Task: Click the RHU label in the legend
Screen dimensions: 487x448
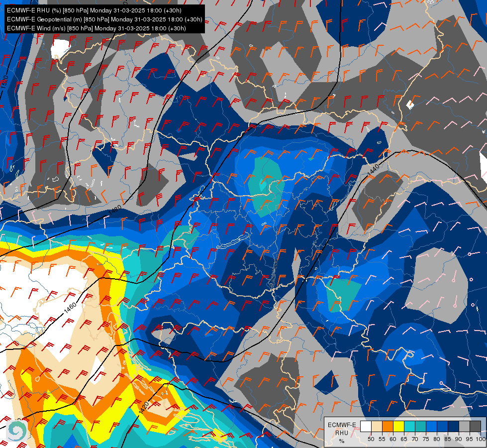Action: (342, 433)
